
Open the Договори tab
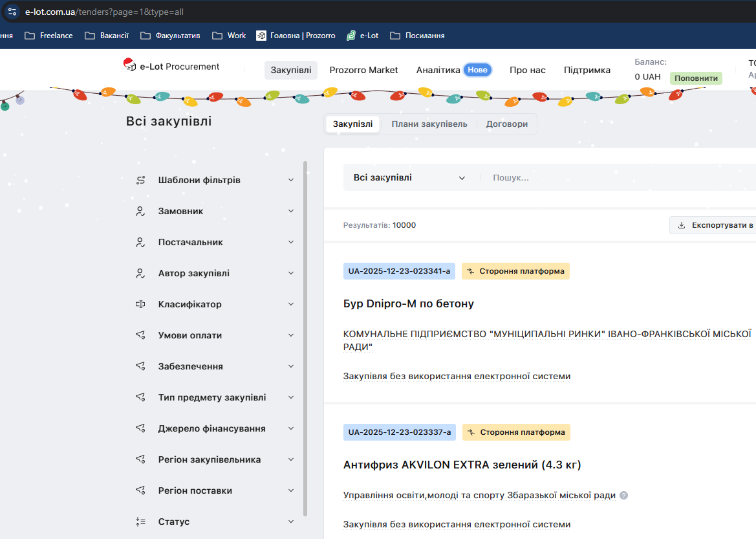(x=506, y=124)
